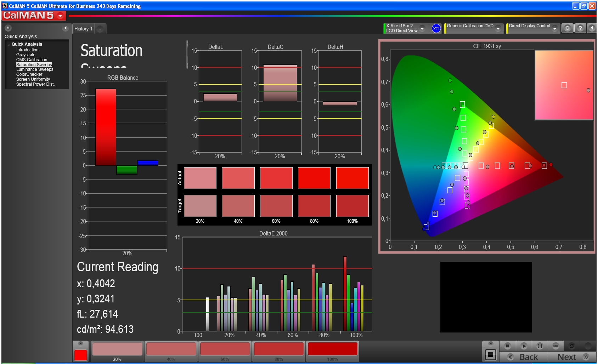The image size is (598, 364).
Task: Expand the X-Rite i1Pro 2 meter dropdown
Action: tap(422, 29)
